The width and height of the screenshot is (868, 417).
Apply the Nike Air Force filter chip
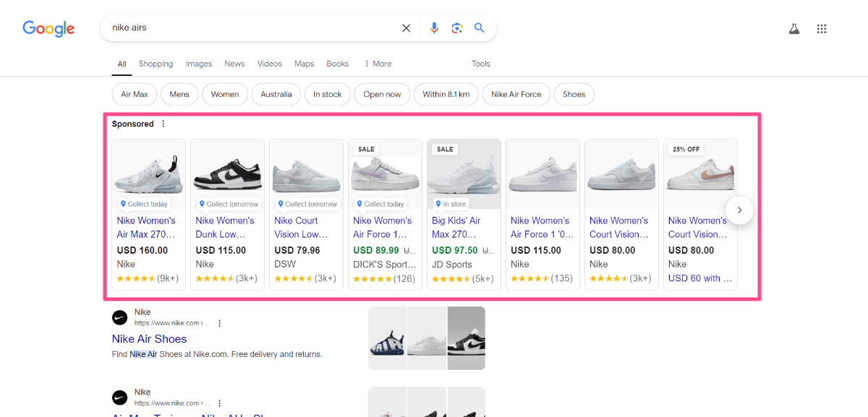pyautogui.click(x=516, y=94)
